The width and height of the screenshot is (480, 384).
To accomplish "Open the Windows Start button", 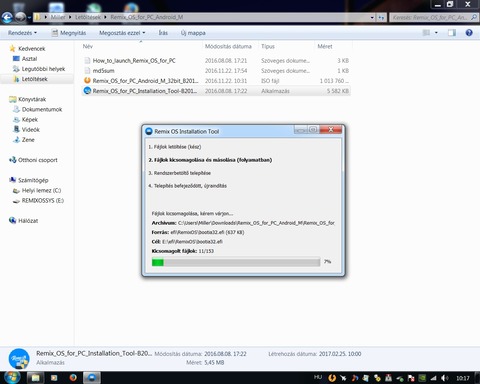I will click(11, 377).
